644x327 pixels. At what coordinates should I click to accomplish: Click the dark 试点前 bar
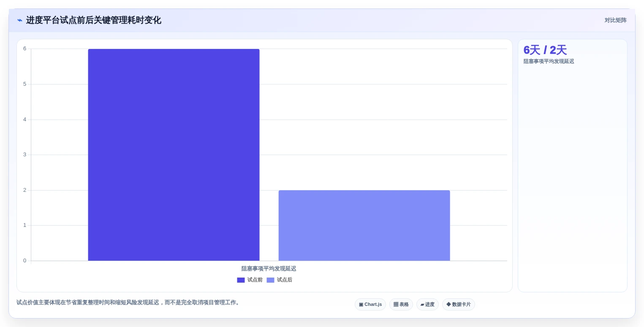(174, 155)
